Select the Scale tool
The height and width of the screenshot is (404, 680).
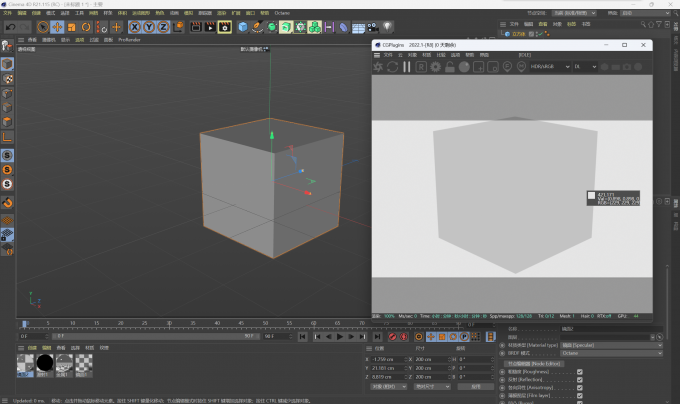[x=72, y=27]
